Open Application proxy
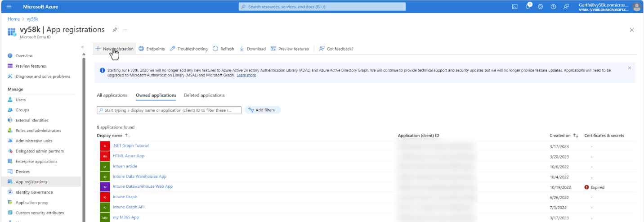 pyautogui.click(x=32, y=203)
